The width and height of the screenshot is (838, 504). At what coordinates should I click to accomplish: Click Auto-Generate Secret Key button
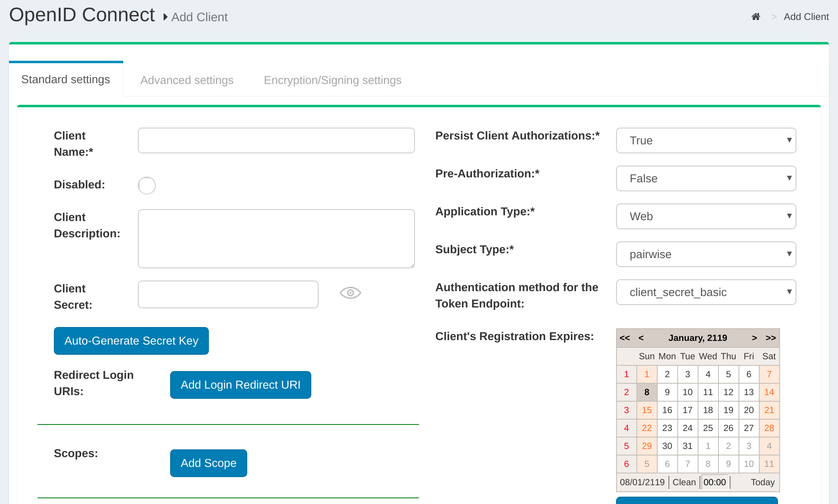131,341
